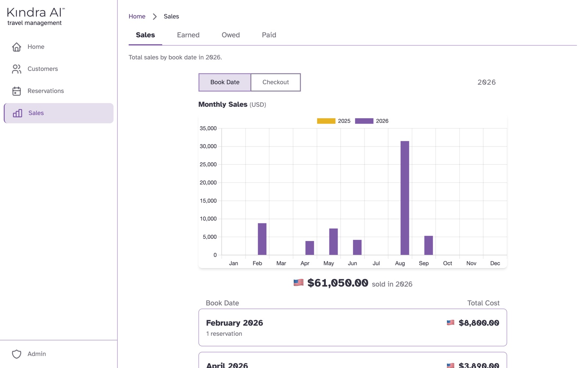
Task: Click the $61,050.00 total amount
Action: pos(338,283)
